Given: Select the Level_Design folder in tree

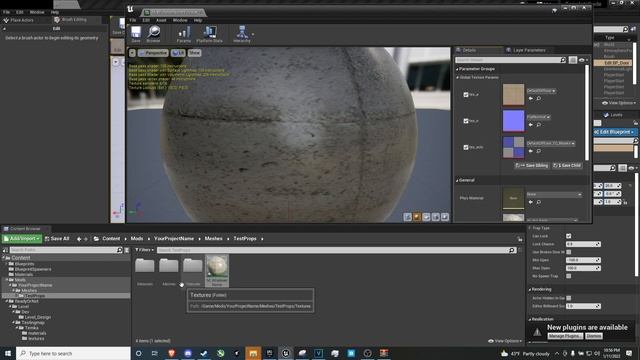Looking at the screenshot, I should click(38, 317).
